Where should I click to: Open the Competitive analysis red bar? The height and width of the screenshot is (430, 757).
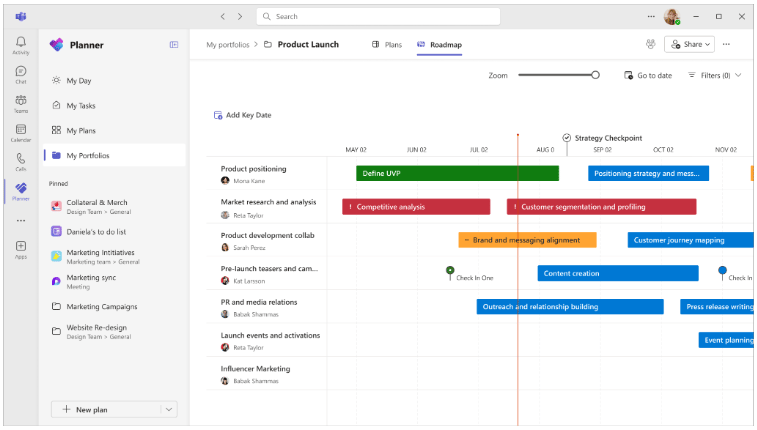click(x=416, y=207)
